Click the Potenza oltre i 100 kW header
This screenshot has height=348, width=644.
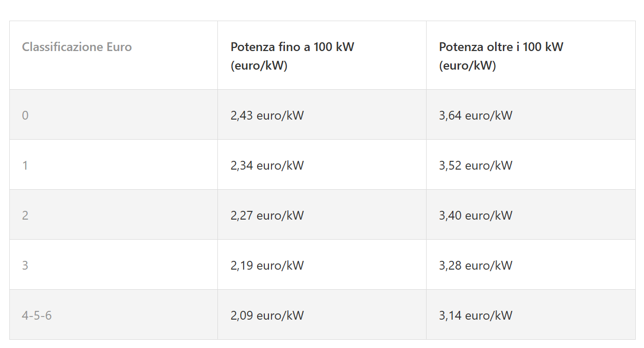pyautogui.click(x=501, y=47)
